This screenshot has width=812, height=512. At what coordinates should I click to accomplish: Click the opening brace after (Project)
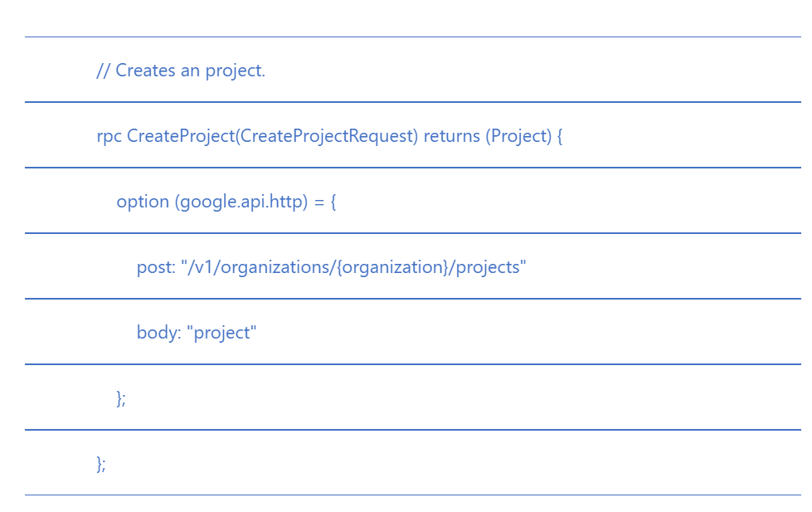[560, 136]
